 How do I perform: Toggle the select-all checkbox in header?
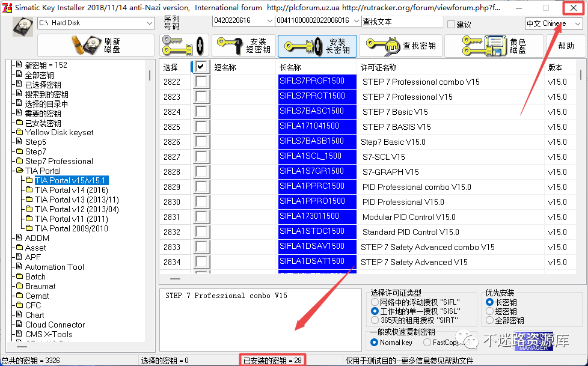201,67
